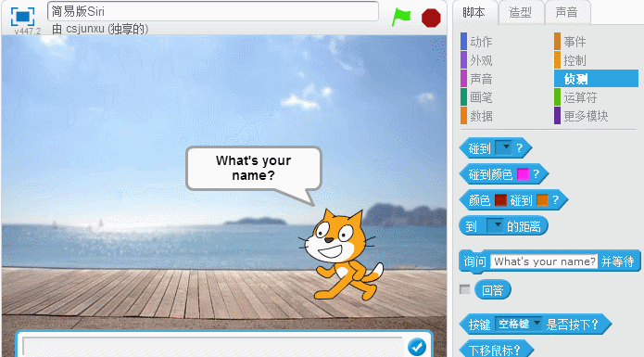Screen dimensions: 644x357
Task: Select the 控制 control block category
Action: point(575,60)
